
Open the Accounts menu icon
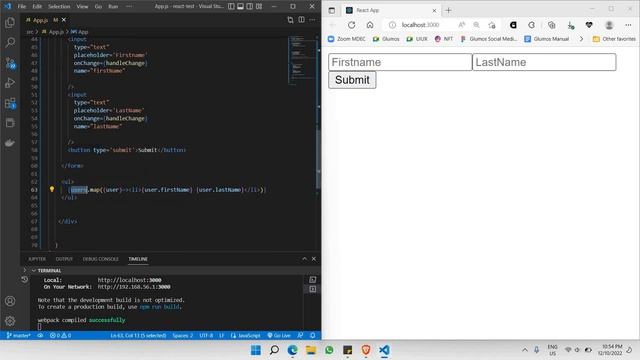pos(10,301)
